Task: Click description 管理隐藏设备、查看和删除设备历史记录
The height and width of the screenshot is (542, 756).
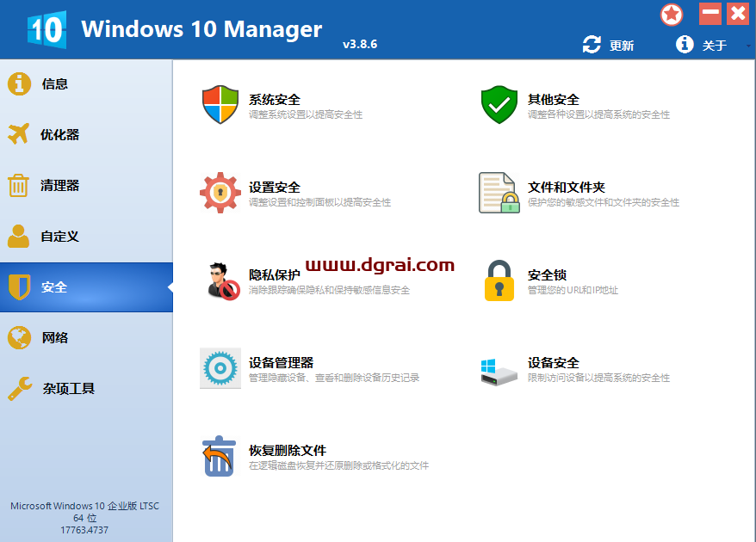Action: [x=334, y=378]
